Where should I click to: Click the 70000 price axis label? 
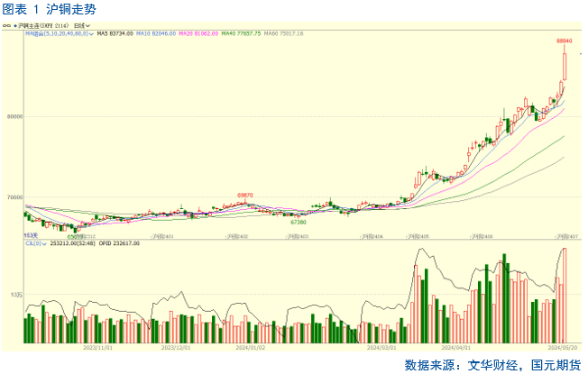pos(13,197)
